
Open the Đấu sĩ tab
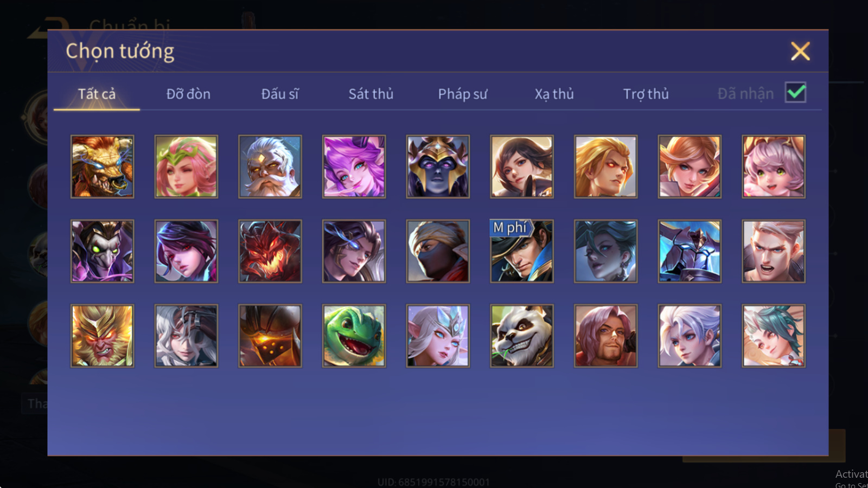click(280, 94)
